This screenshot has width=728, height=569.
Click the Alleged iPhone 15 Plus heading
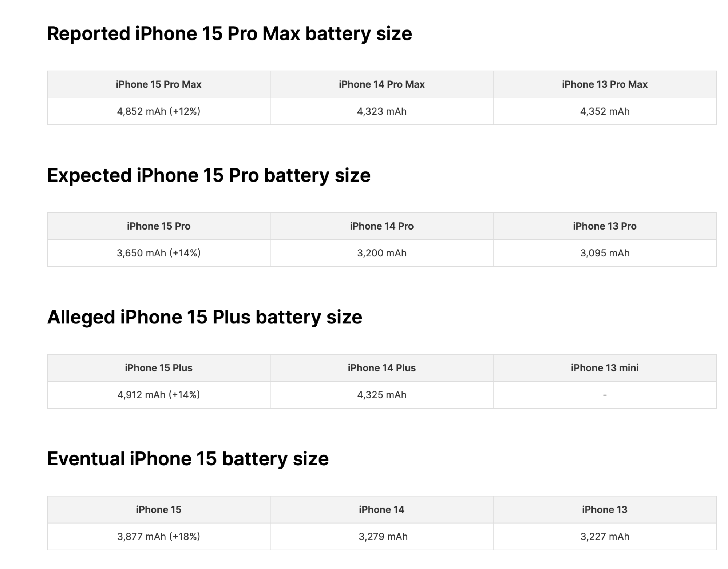click(205, 317)
